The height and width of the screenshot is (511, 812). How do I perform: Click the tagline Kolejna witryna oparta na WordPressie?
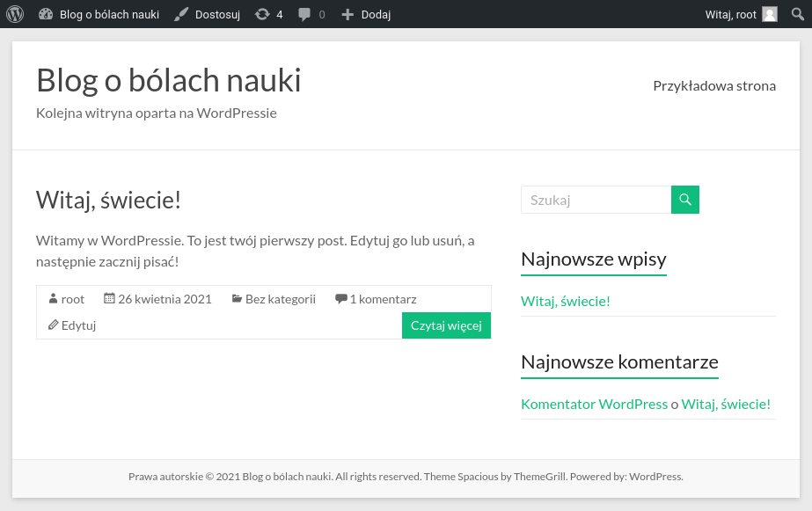(157, 113)
